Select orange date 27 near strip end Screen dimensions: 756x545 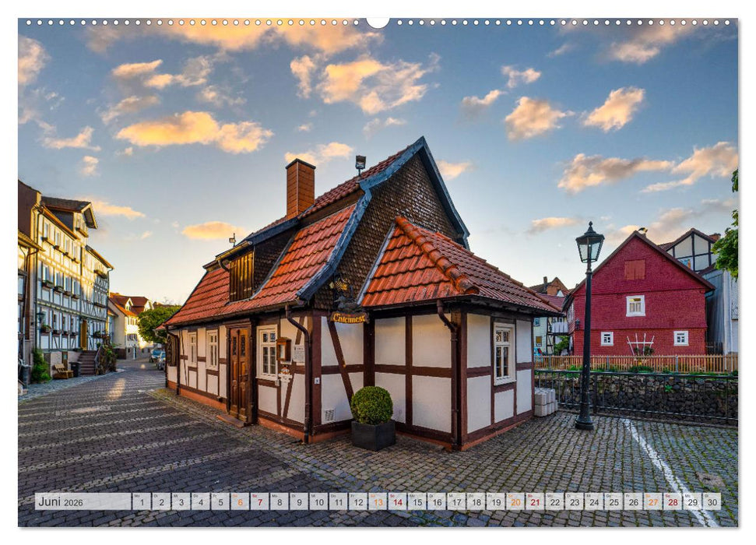(652, 501)
